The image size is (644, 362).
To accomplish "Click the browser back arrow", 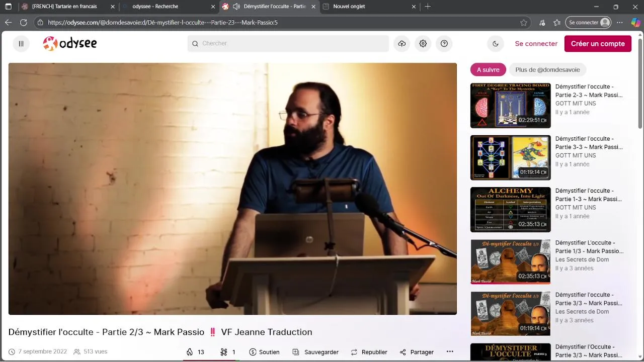I will click(8, 23).
